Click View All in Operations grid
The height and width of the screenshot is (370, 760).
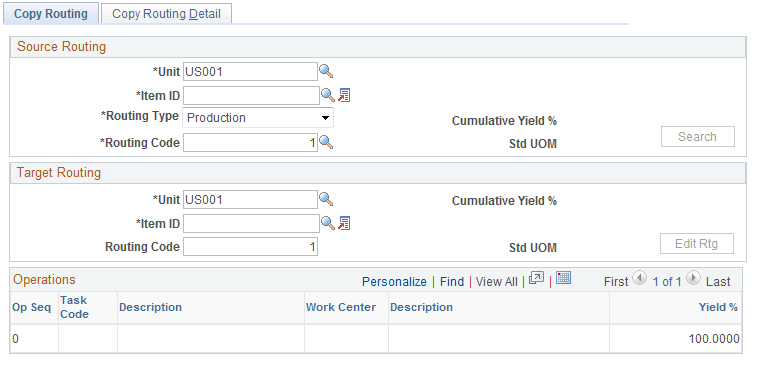[496, 282]
